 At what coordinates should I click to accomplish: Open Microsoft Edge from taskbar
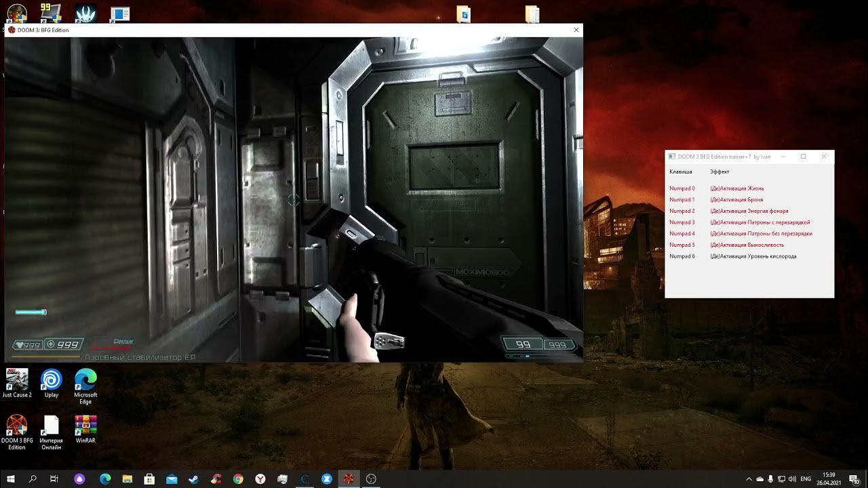point(105,479)
